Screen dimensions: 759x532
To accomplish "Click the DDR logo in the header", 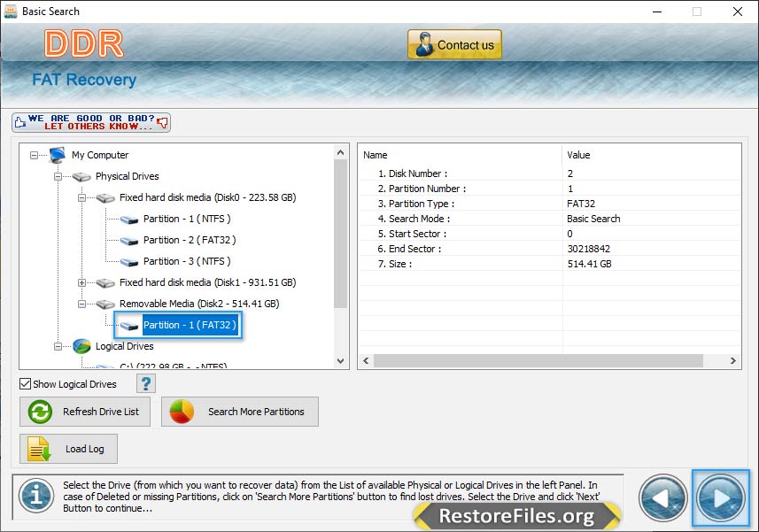I will tap(84, 43).
